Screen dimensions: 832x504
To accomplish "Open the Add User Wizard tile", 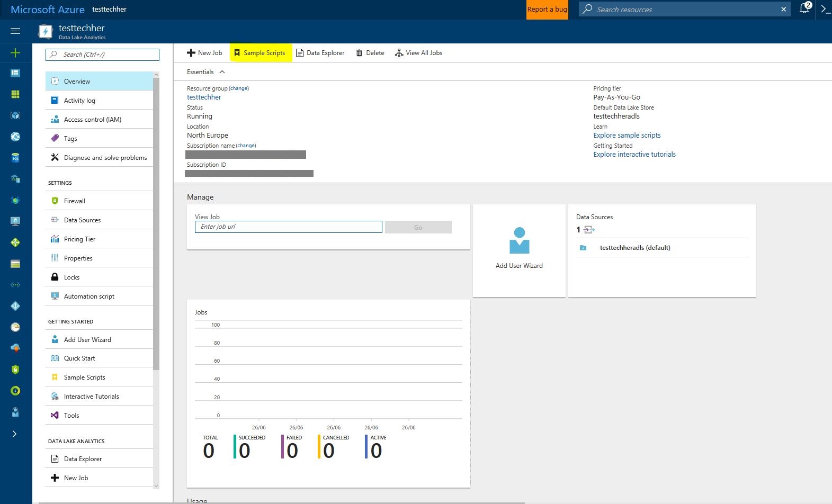I will [x=519, y=251].
